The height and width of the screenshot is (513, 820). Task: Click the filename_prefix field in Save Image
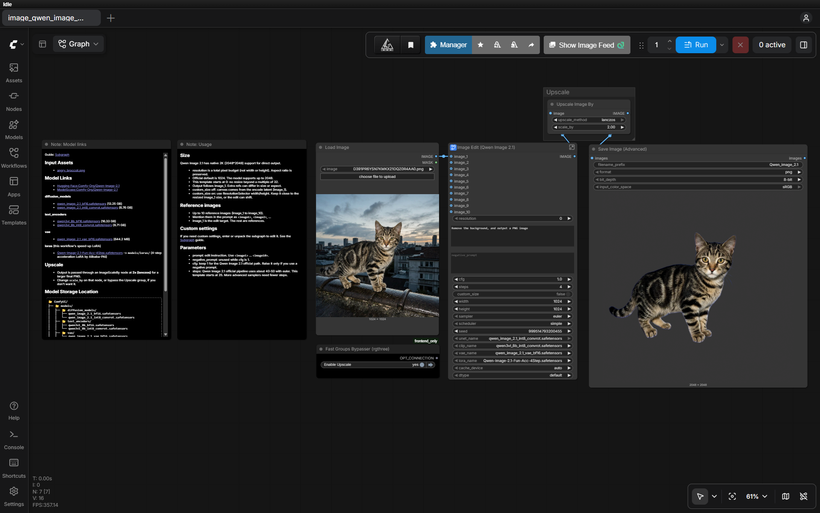(698, 165)
